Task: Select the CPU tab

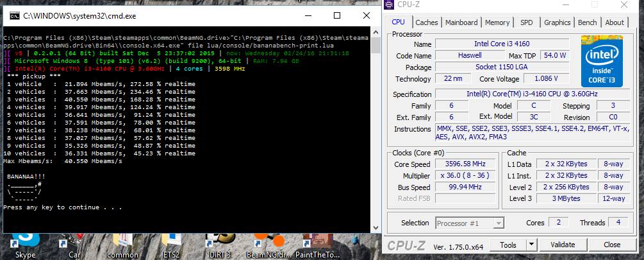Action: point(398,22)
